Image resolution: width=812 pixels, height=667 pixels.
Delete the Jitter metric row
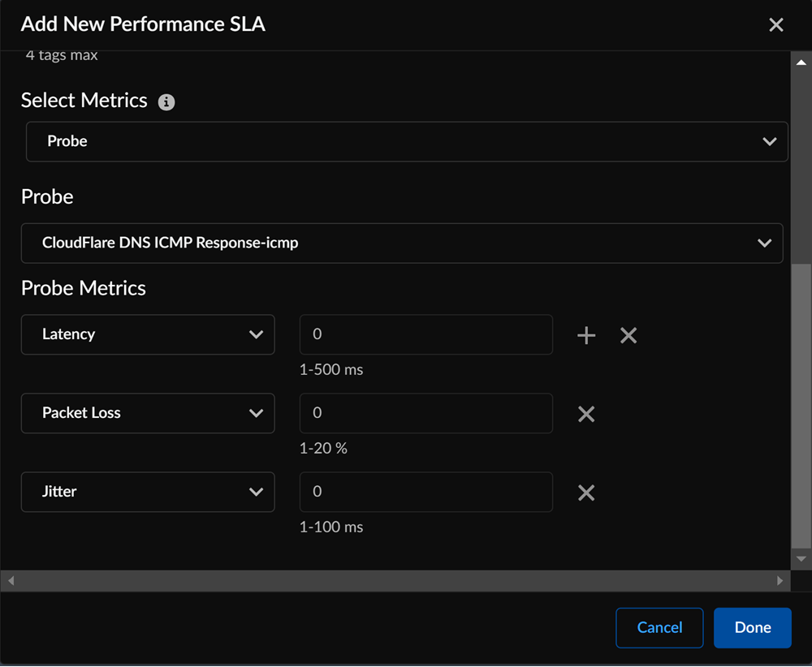coord(586,493)
